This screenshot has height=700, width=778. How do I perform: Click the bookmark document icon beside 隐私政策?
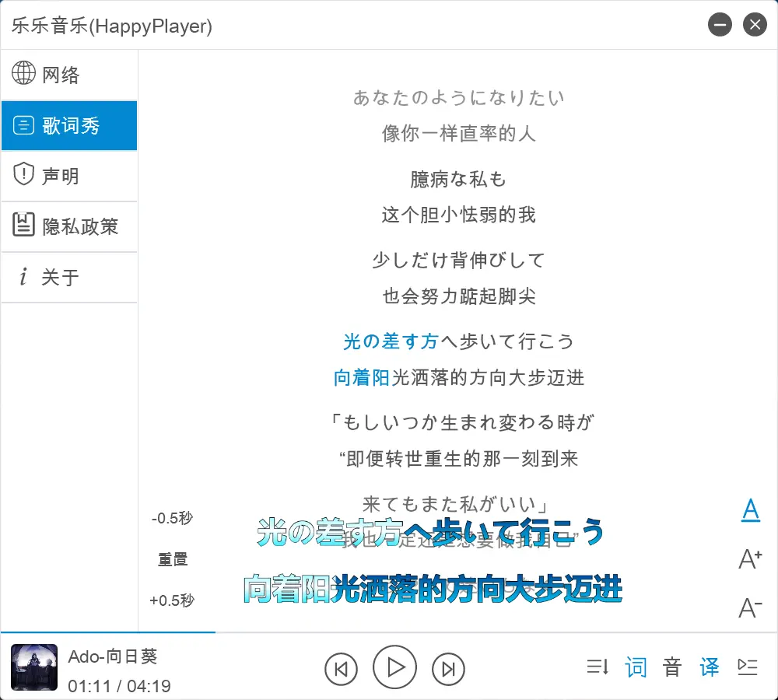tap(23, 225)
